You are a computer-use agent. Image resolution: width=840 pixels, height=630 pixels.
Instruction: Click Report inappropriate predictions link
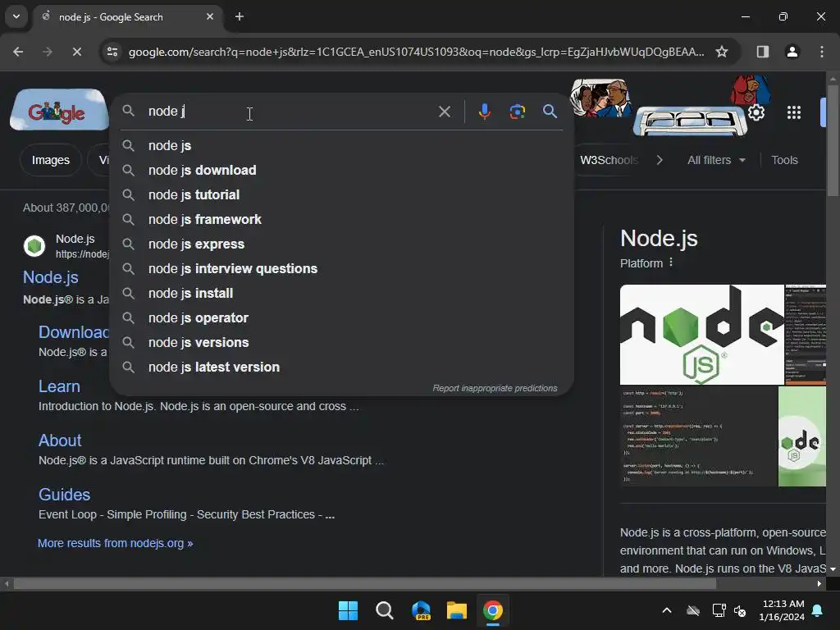click(495, 388)
